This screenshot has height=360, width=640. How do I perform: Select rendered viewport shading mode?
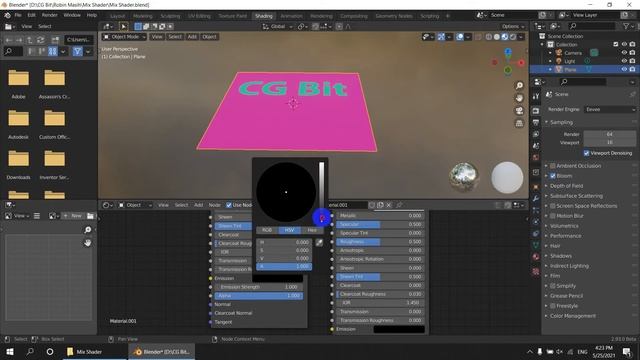coord(513,37)
